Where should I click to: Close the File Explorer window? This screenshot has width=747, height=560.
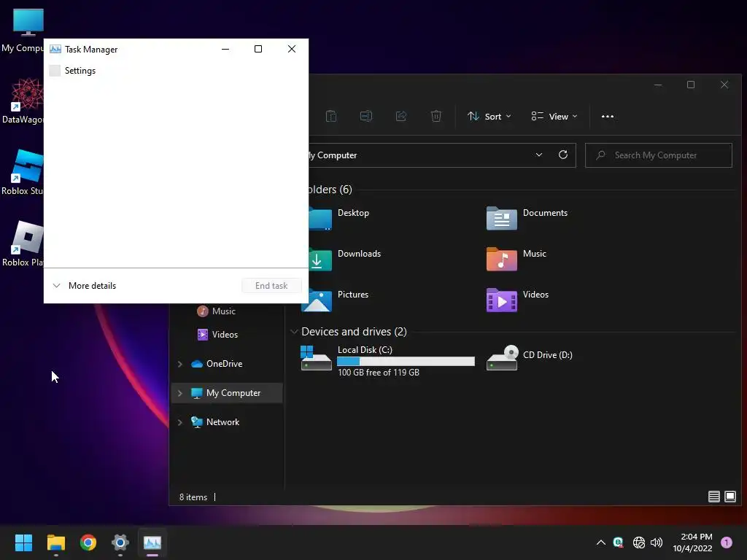tap(724, 85)
